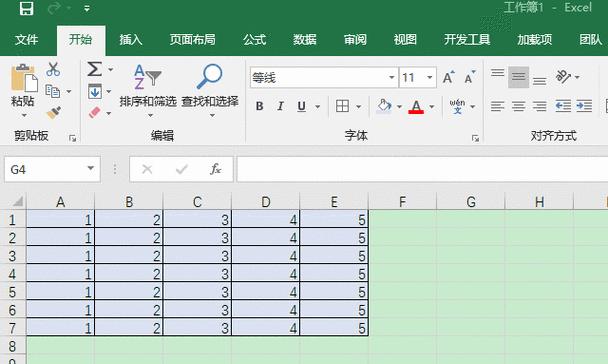Screen dimensions: 608x364
Task: Switch to the 数据 tab
Action: point(305,40)
